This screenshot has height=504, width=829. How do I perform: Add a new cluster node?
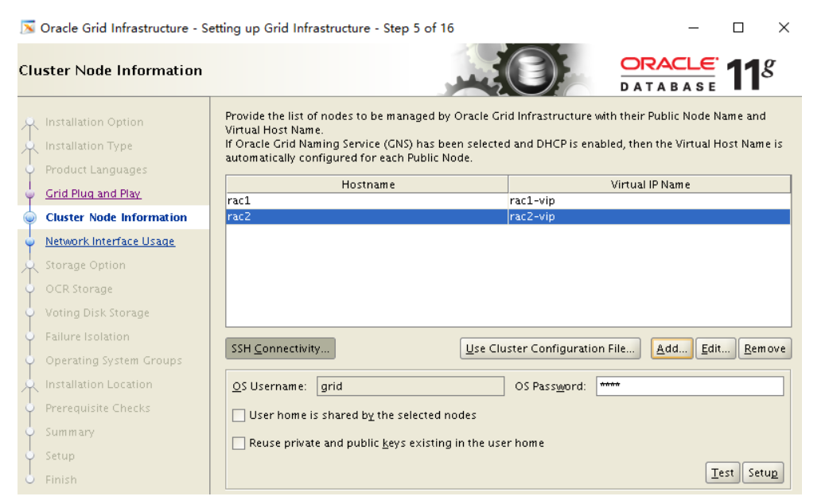671,349
